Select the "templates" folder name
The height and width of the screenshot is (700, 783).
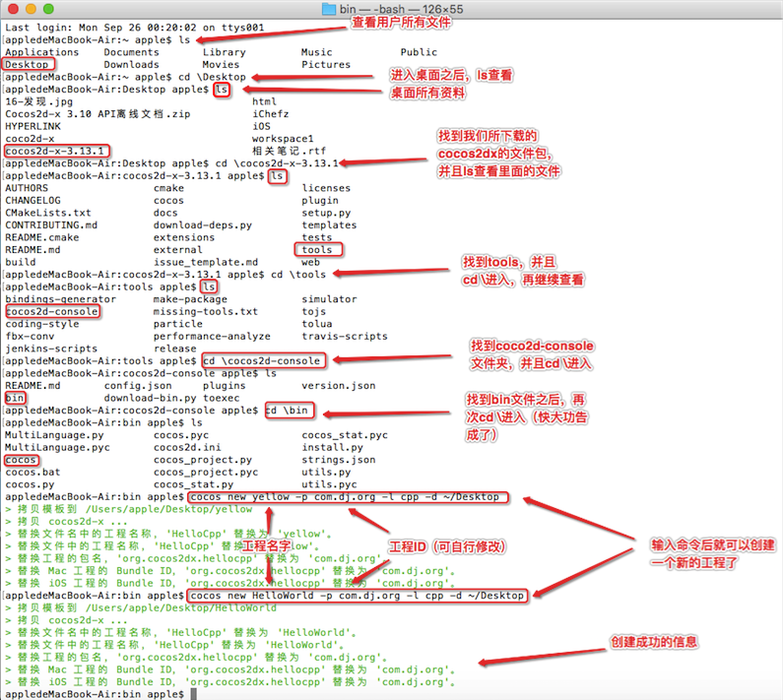tap(329, 224)
